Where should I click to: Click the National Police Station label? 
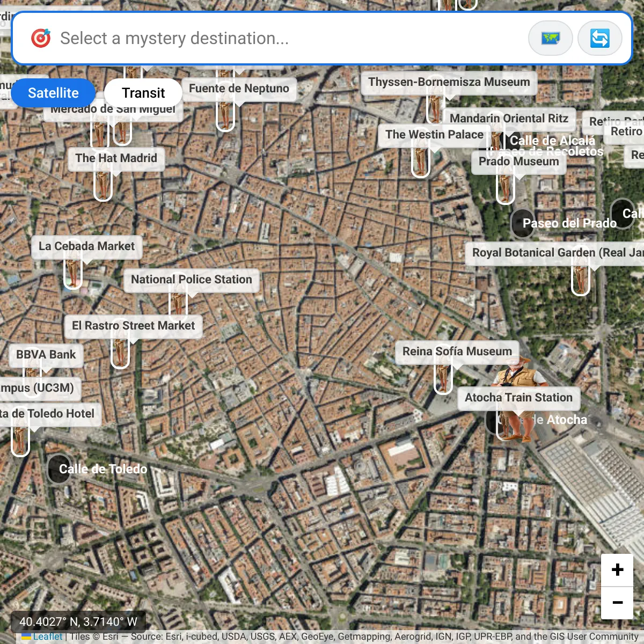[x=191, y=280]
